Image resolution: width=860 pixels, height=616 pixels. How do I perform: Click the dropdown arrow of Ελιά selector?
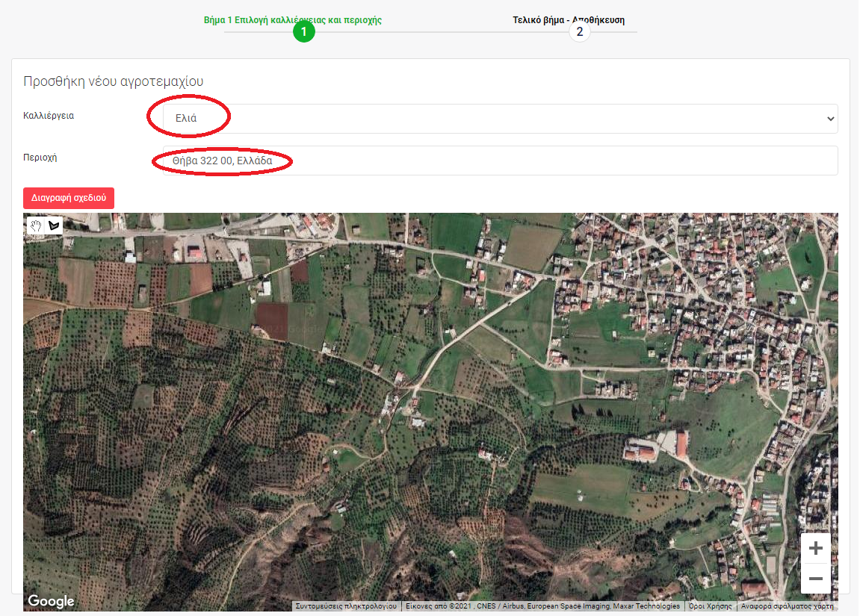click(829, 119)
